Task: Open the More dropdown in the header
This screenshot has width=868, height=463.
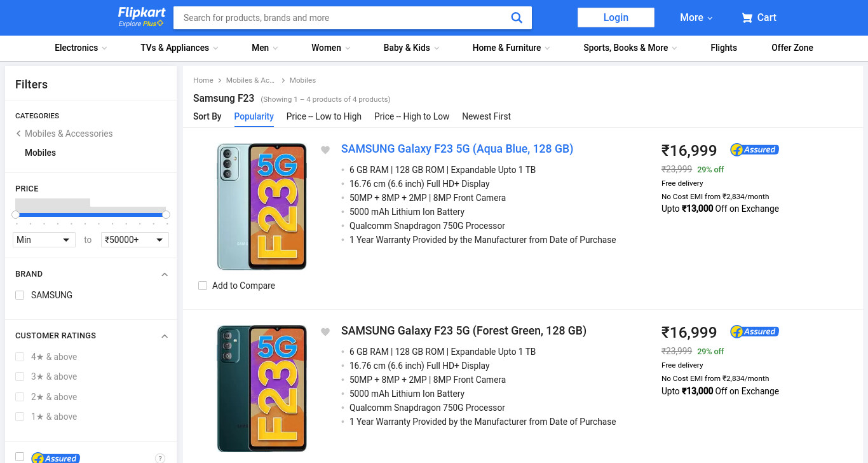Action: 696,18
